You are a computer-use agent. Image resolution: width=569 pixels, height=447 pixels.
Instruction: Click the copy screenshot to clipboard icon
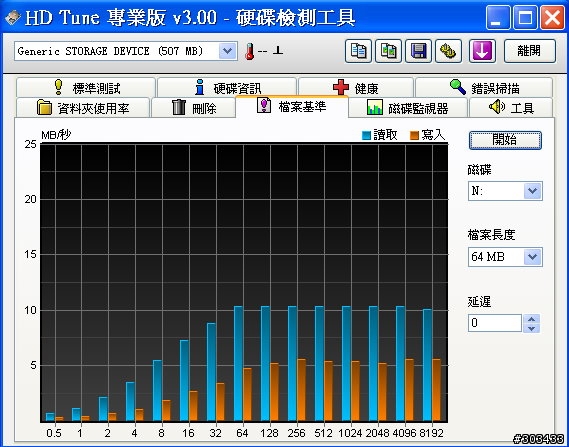[x=388, y=51]
